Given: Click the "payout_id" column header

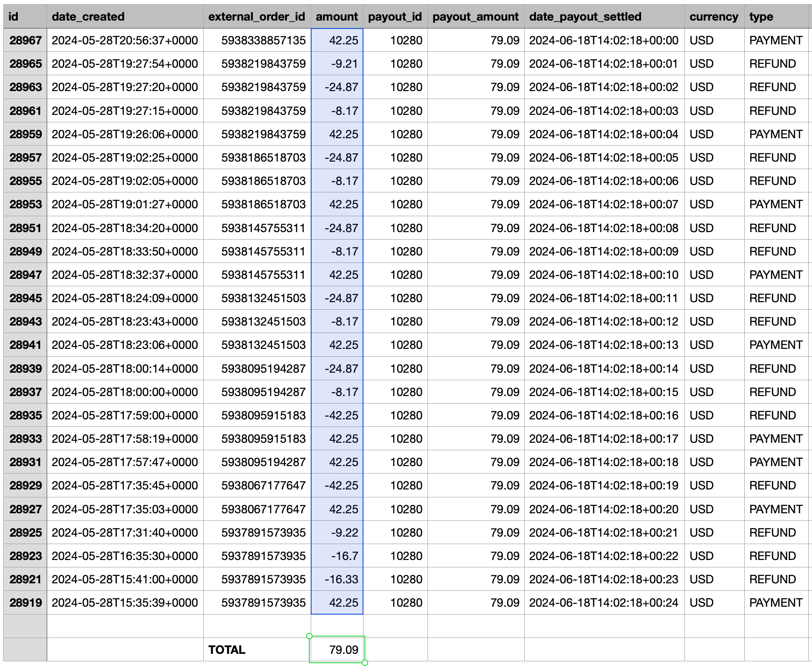Looking at the screenshot, I should pyautogui.click(x=395, y=17).
